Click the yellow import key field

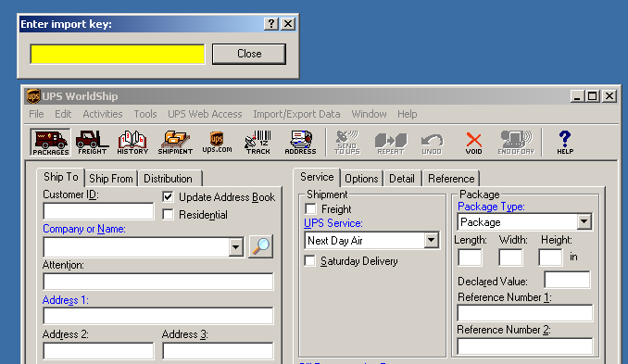(118, 54)
